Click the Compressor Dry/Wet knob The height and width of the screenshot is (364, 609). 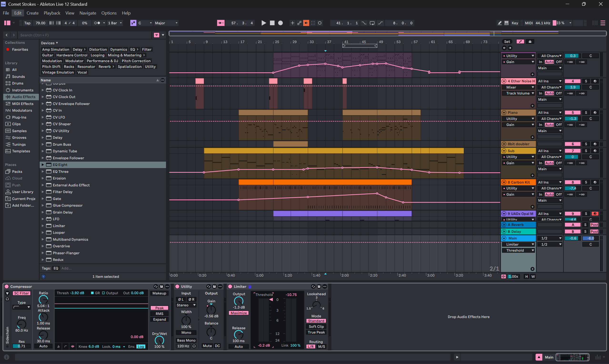(x=159, y=340)
